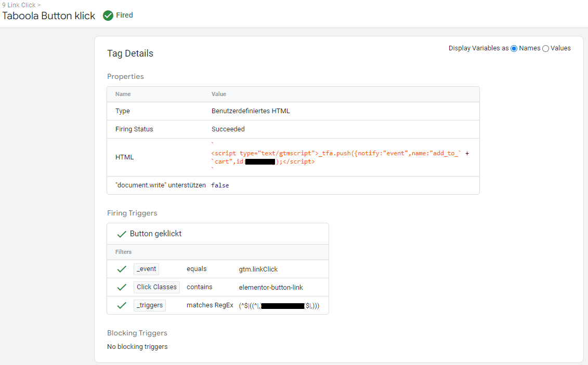The image size is (588, 365).
Task: Click the '"document.write" unterstützen' property name
Action: pos(161,185)
